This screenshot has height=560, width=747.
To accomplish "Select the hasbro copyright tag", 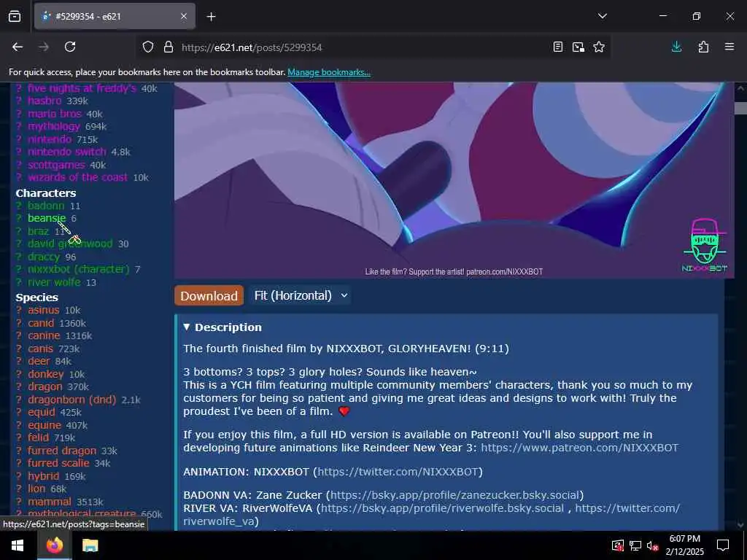I will (x=44, y=101).
